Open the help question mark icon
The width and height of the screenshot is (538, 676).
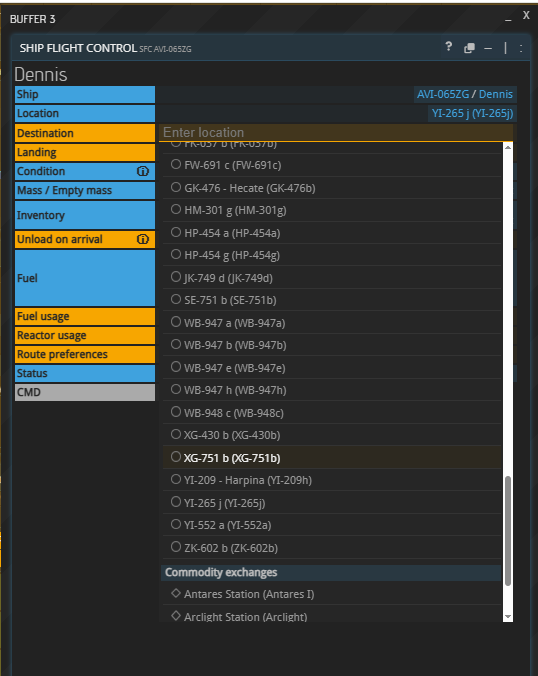448,47
